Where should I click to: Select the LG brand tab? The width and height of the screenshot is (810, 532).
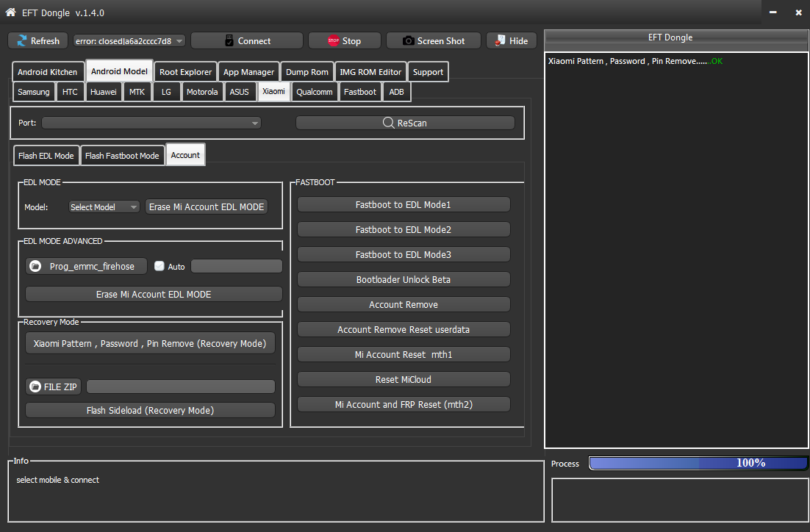point(166,92)
